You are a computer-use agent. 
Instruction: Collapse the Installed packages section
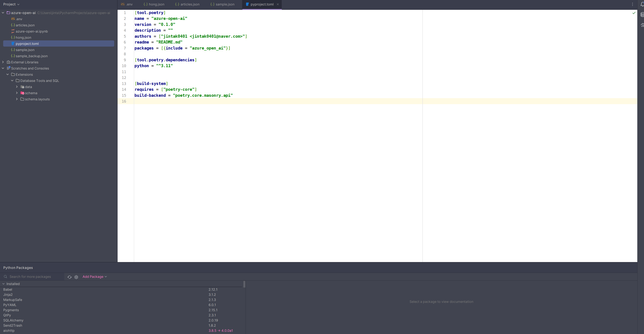click(3, 284)
